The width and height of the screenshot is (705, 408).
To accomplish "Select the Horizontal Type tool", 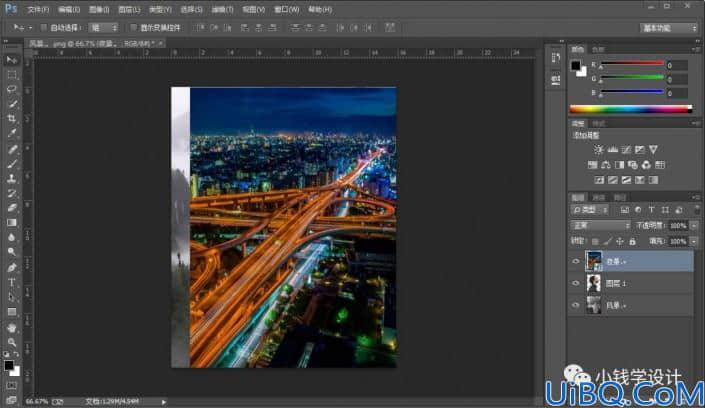I will (x=12, y=282).
